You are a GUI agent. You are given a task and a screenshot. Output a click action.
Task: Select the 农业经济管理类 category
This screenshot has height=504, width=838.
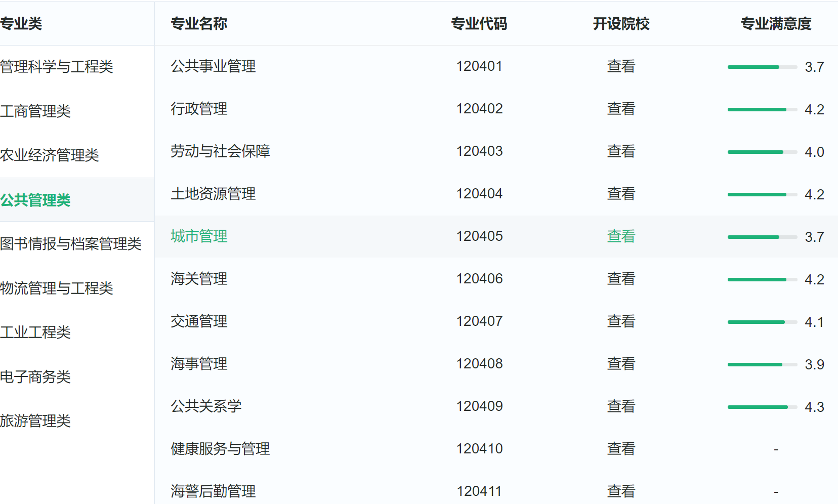click(51, 156)
